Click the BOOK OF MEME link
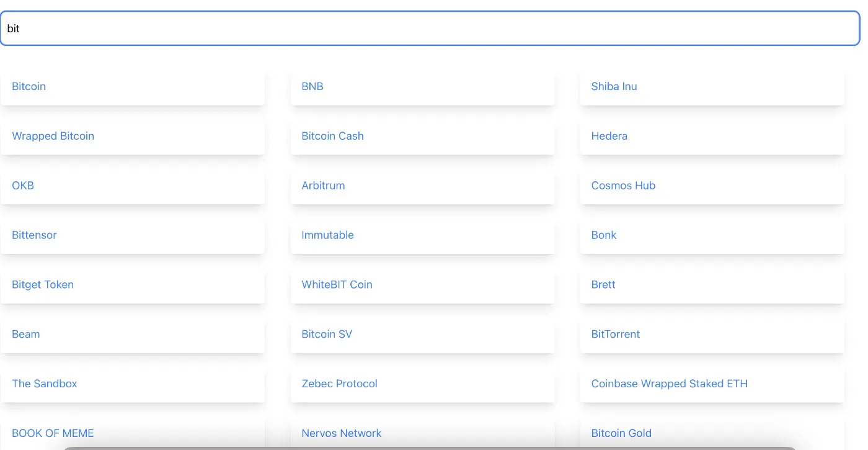 pyautogui.click(x=53, y=433)
